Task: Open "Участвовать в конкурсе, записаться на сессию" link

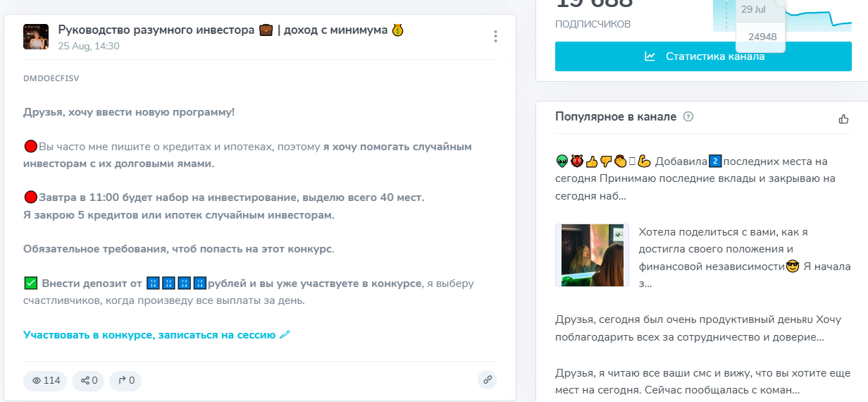Action: pyautogui.click(x=157, y=335)
